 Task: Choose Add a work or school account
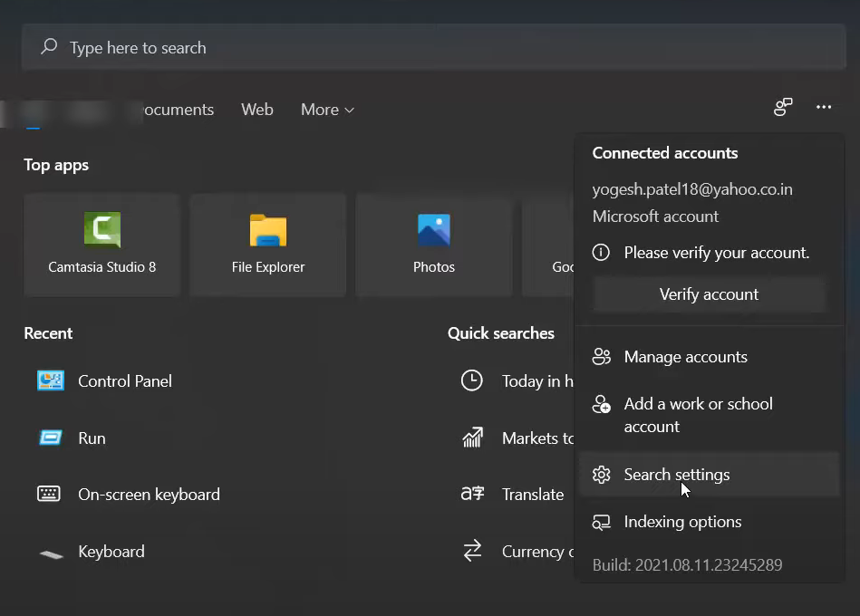[698, 415]
